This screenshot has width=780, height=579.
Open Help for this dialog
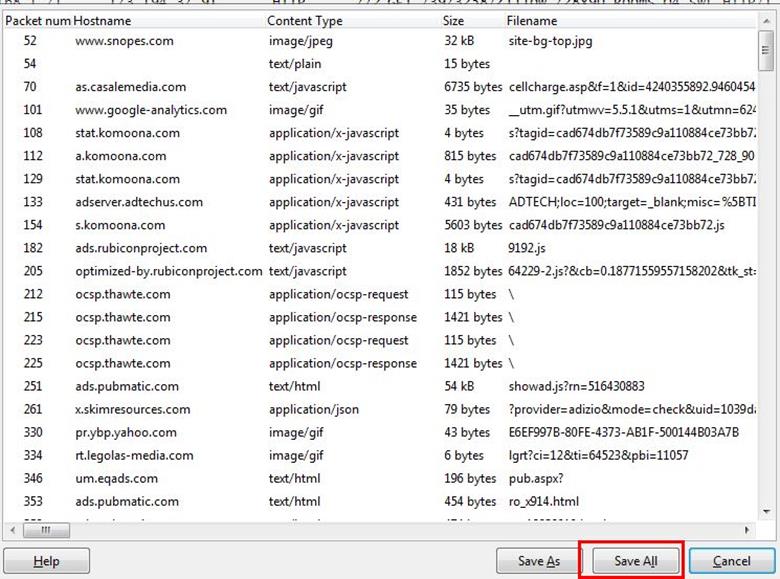[46, 561]
